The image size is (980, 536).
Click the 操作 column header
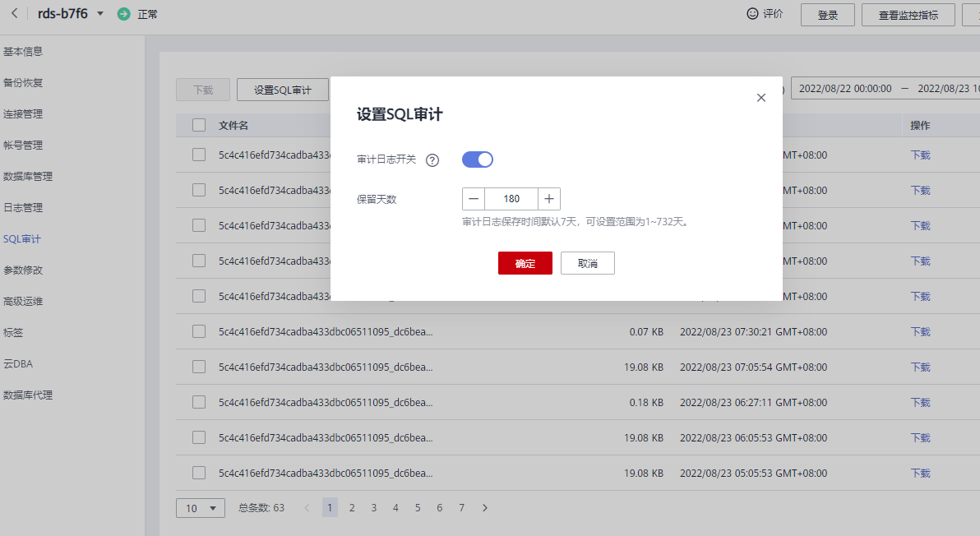tap(920, 125)
